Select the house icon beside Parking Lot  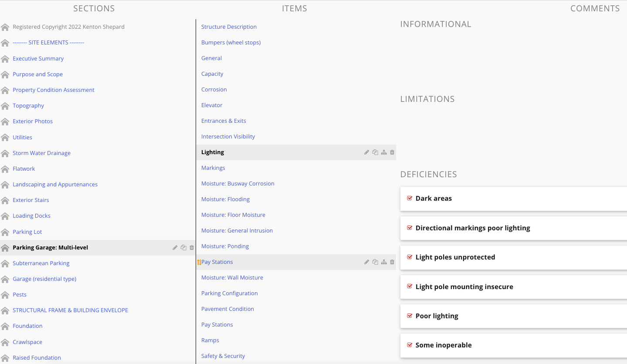coord(5,232)
